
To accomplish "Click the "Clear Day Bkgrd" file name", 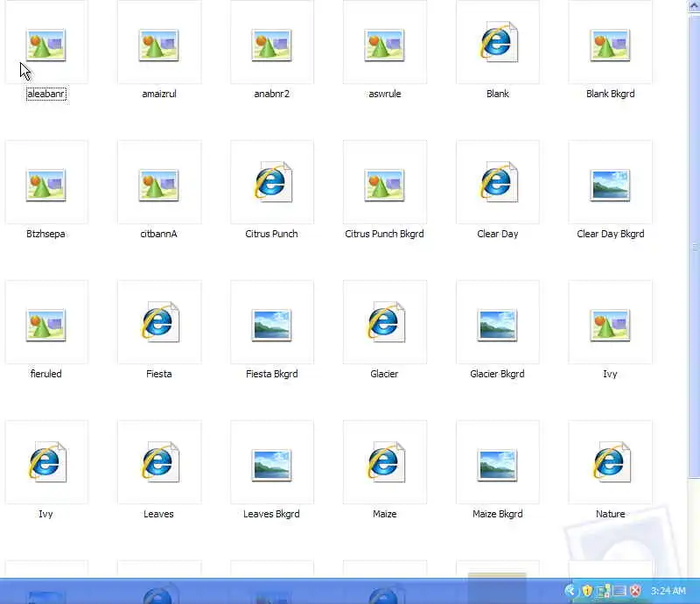I will [x=610, y=234].
